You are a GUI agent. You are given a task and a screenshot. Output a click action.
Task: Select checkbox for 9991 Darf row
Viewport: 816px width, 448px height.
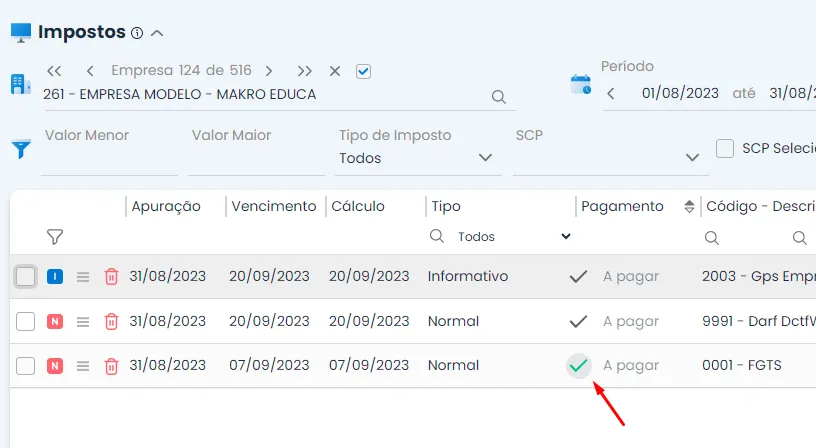tap(26, 322)
